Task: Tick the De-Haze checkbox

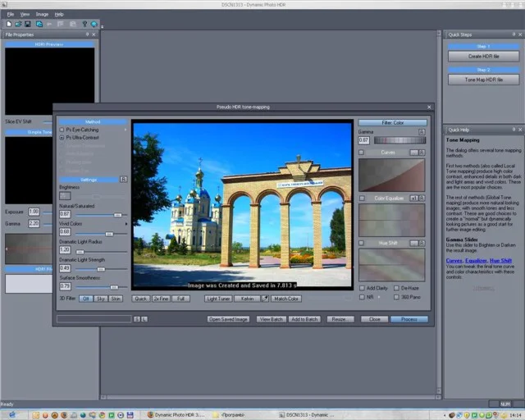Action: click(396, 288)
